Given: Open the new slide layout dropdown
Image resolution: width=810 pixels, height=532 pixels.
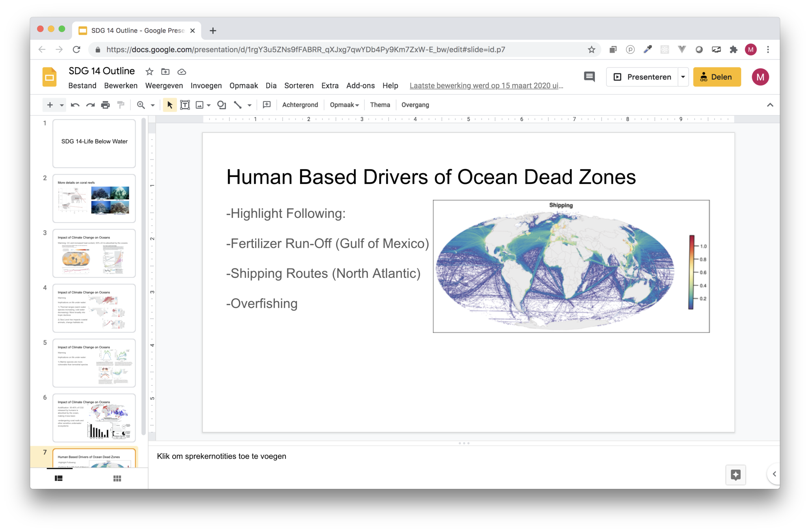Looking at the screenshot, I should pyautogui.click(x=62, y=105).
